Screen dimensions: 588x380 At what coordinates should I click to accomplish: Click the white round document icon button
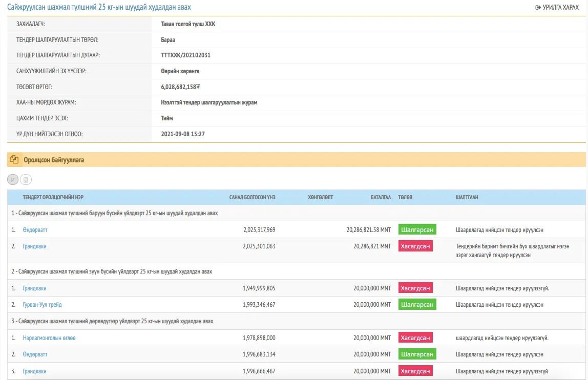(x=26, y=180)
